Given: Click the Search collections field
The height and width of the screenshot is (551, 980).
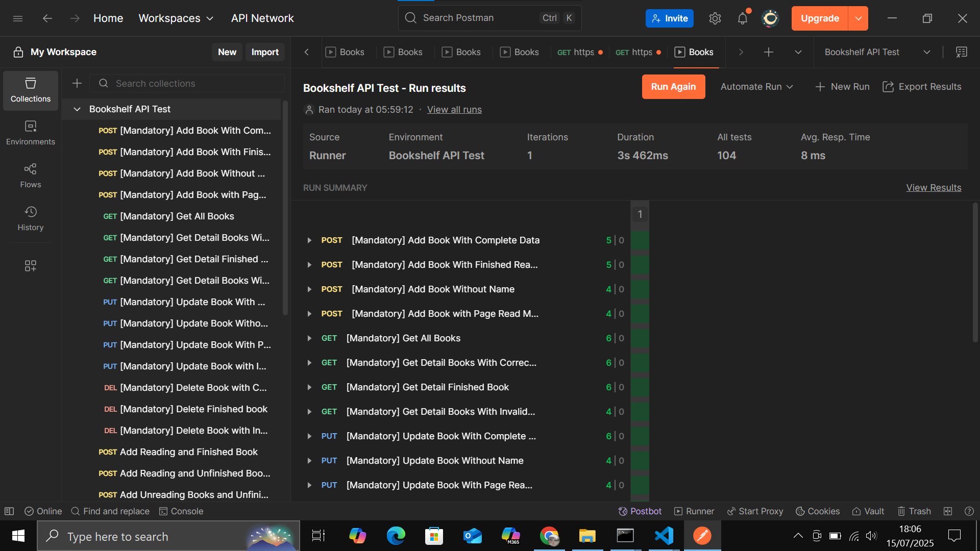Looking at the screenshot, I should tap(187, 83).
